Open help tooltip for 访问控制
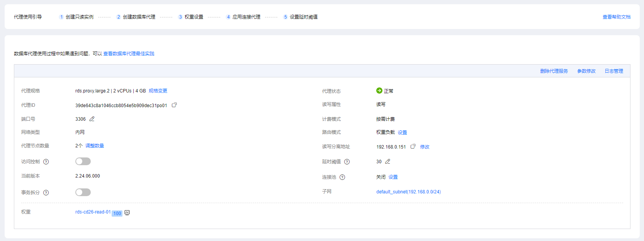The width and height of the screenshot is (644, 241). [46, 162]
